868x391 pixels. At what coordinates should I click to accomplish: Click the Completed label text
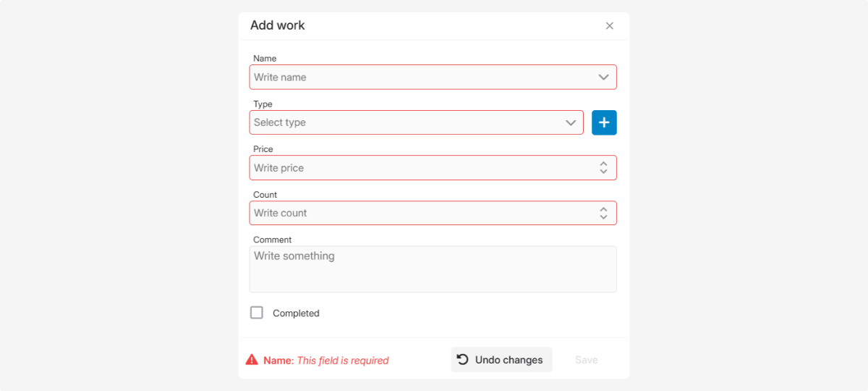[296, 314]
